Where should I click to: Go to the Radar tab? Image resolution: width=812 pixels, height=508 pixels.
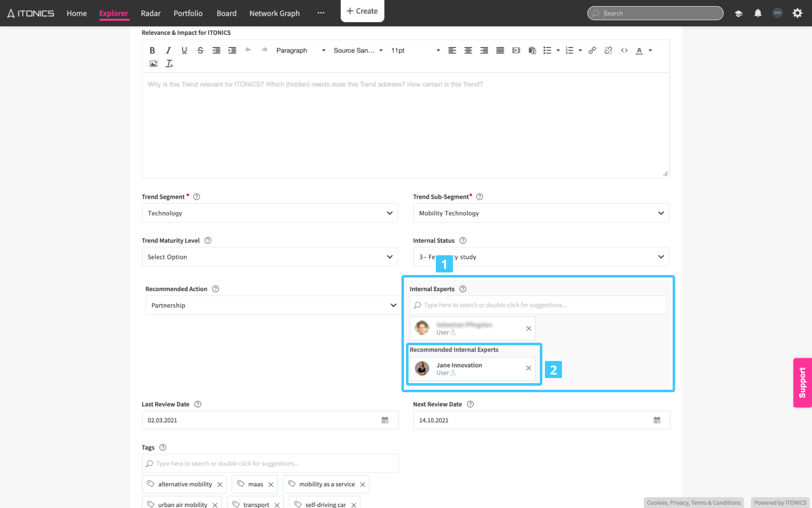[150, 14]
